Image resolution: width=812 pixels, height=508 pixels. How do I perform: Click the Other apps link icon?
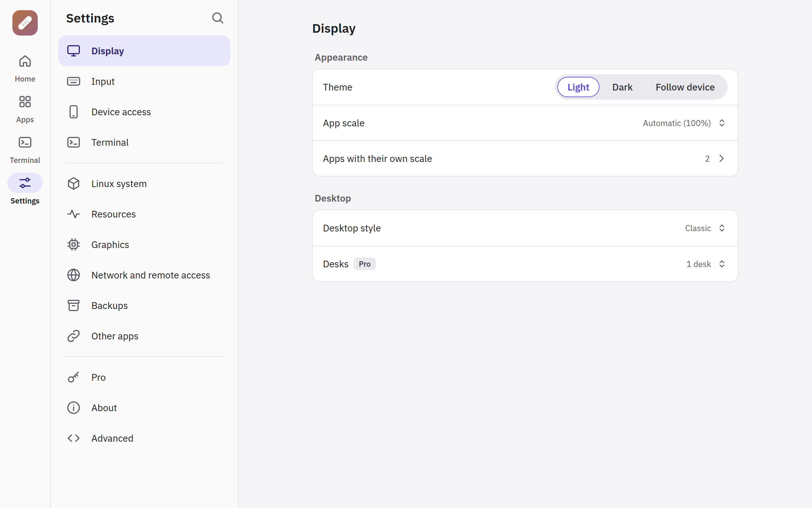(x=74, y=336)
